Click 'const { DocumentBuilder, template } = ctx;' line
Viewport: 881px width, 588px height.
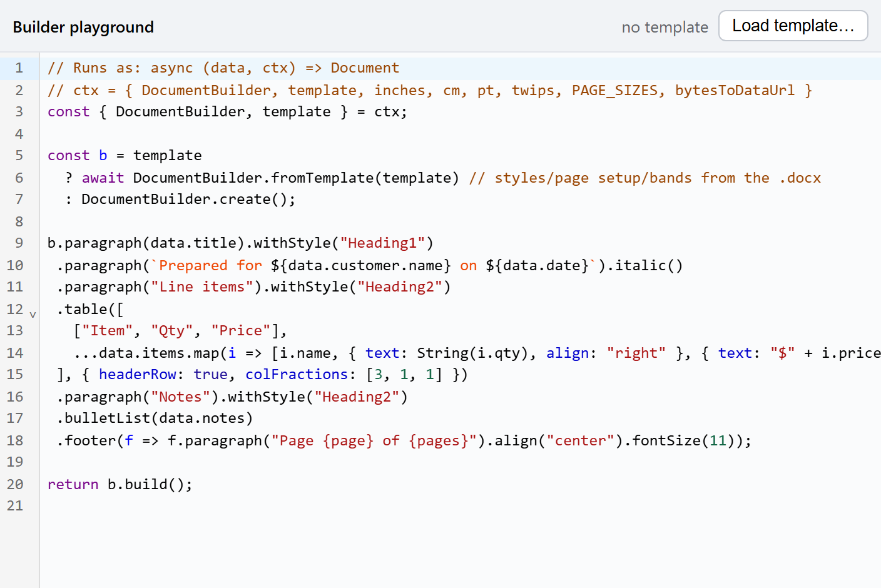227,111
